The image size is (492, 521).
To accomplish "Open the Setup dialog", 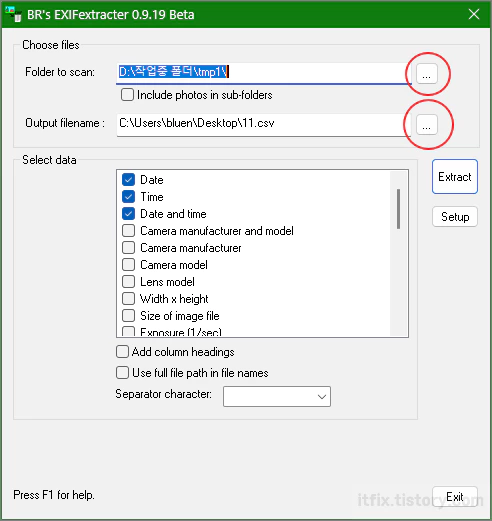I will tap(455, 217).
